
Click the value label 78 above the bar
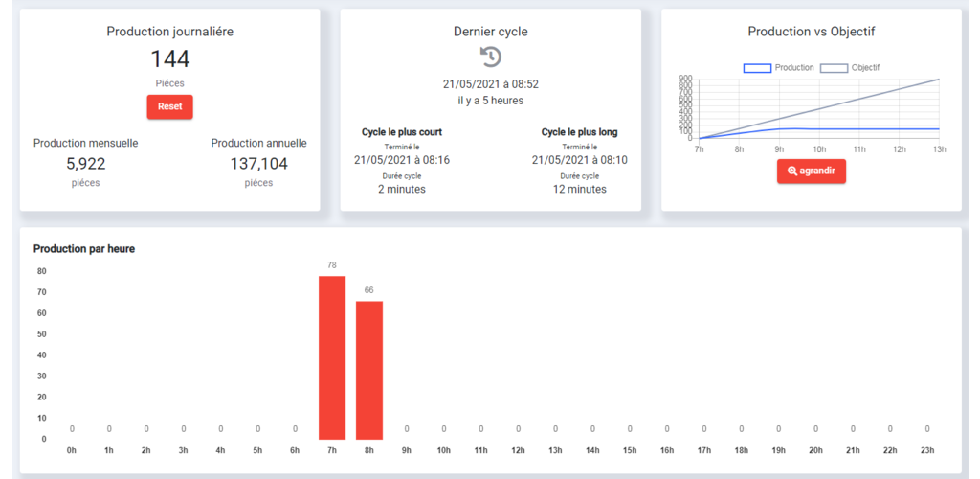coord(332,265)
